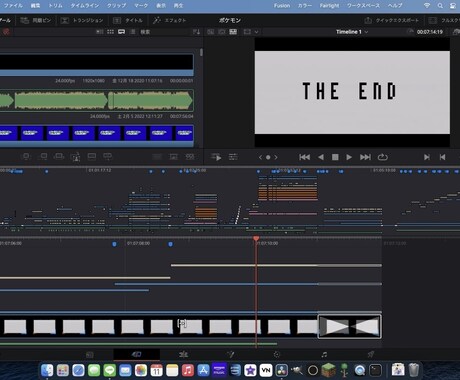Open the Sync Bin panel

[36, 20]
